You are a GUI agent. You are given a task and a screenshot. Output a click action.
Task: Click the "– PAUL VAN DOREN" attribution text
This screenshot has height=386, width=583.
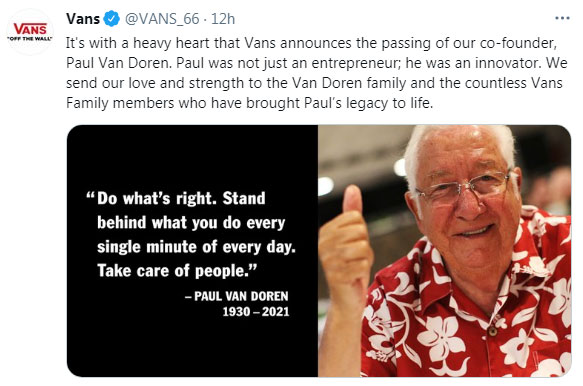coord(236,296)
